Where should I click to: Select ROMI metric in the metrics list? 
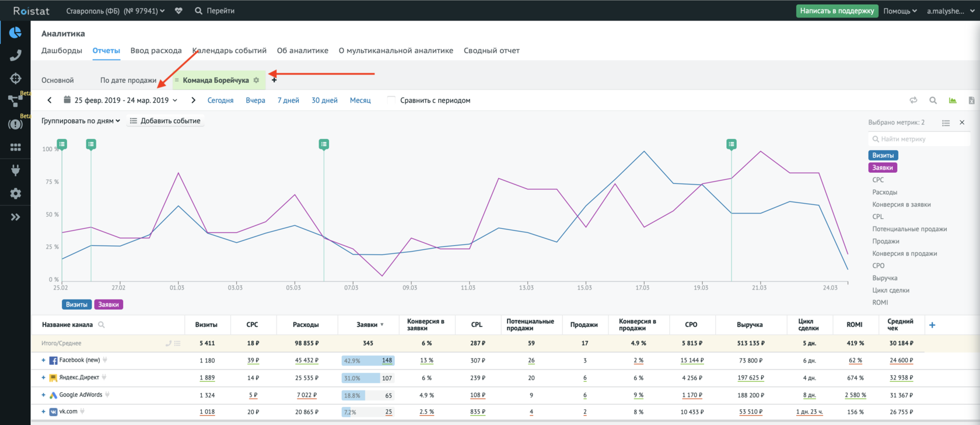click(880, 302)
